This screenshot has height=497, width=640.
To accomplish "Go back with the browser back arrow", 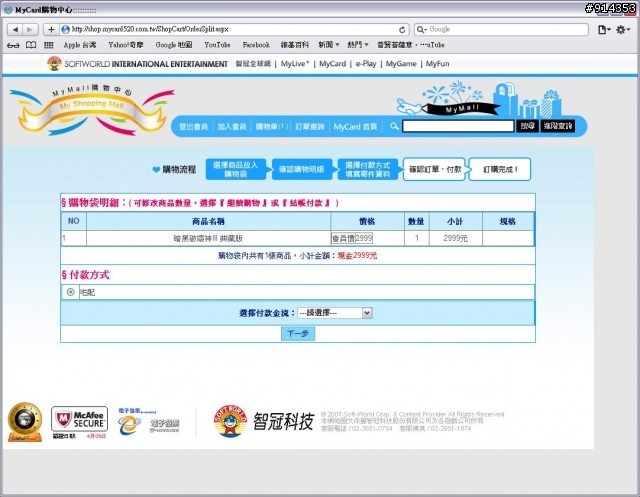I will coord(15,29).
